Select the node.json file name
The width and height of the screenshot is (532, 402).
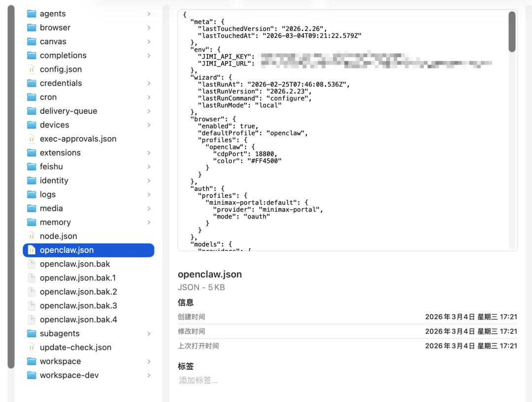pos(58,236)
